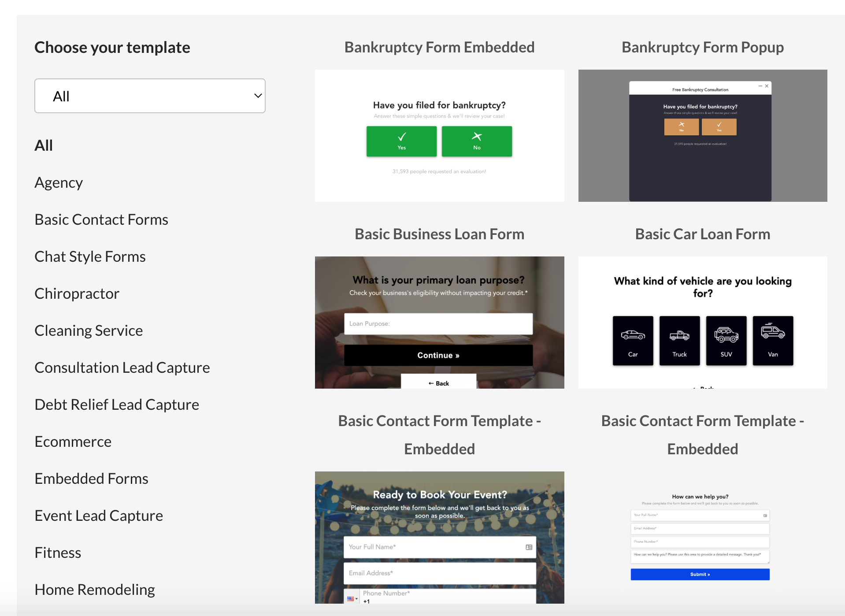The width and height of the screenshot is (845, 616).
Task: Click the green No cross button
Action: point(477,141)
